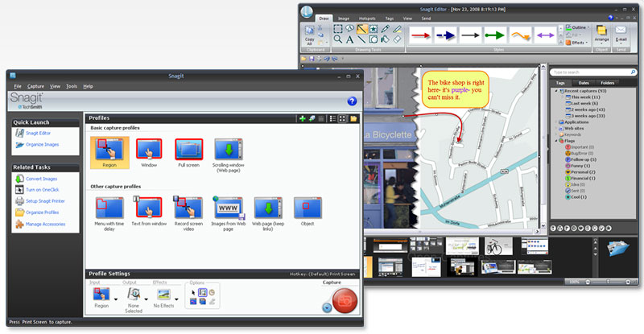Switch to the Image ribbon tab
Image resolution: width=644 pixels, height=334 pixels.
344,19
